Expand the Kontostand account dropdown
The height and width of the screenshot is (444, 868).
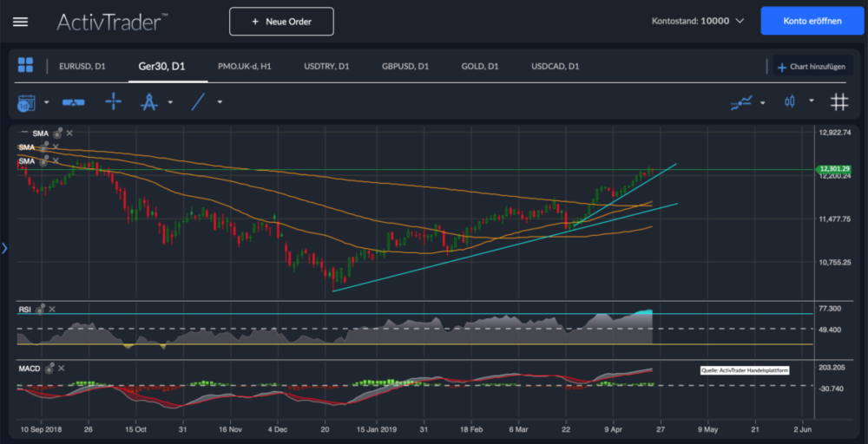[739, 22]
